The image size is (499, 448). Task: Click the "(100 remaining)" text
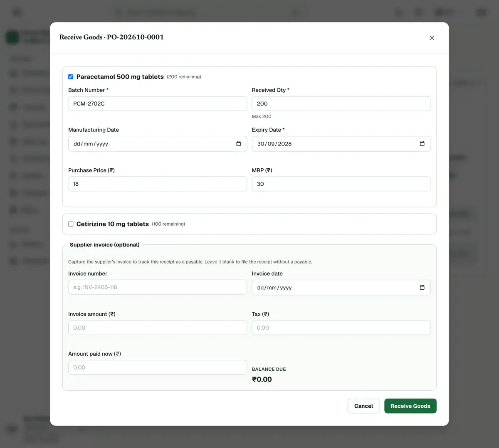coord(168,224)
